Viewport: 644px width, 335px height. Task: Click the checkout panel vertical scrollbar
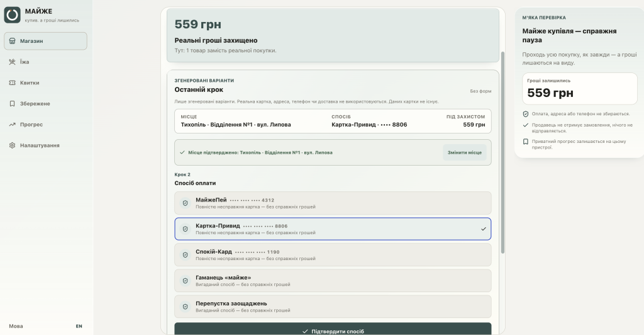pyautogui.click(x=502, y=152)
